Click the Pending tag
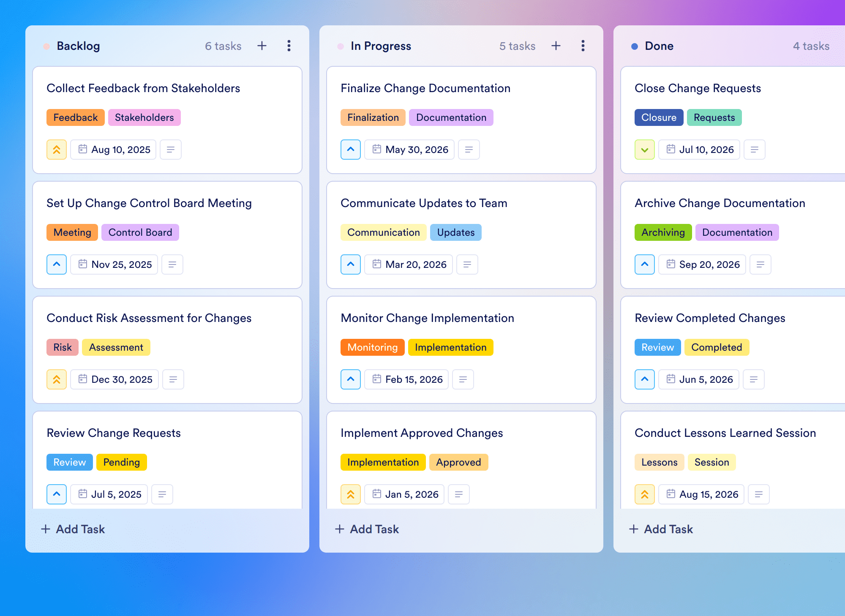This screenshot has width=845, height=616. 122,462
